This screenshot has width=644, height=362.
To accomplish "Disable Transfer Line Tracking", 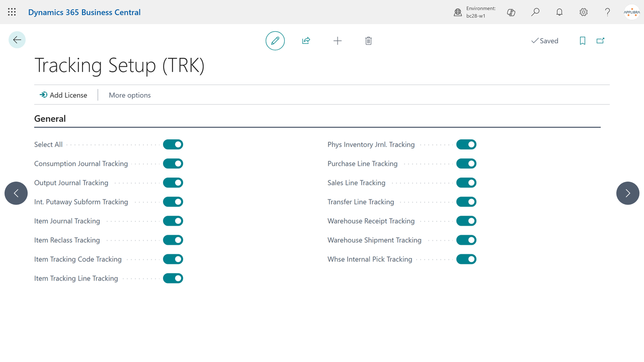I will coord(466,202).
